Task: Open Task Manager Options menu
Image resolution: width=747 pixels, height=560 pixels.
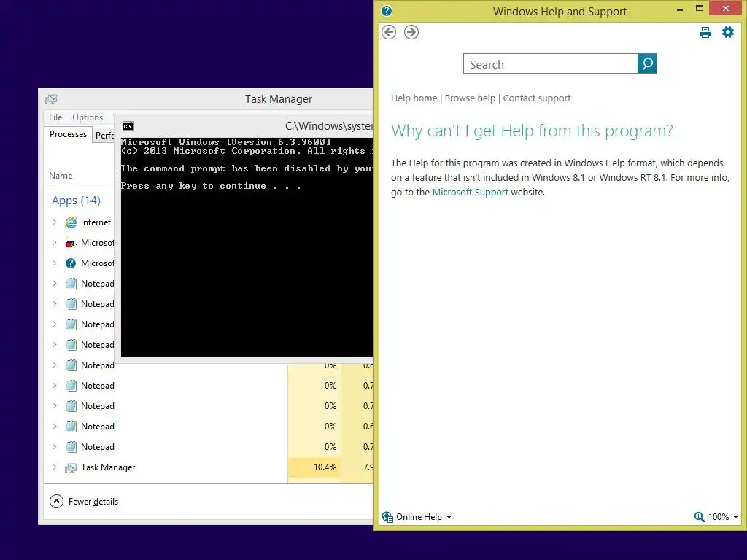Action: coord(88,117)
